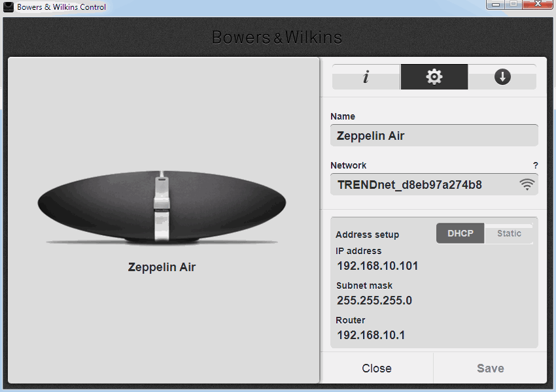Switch address setup to DHCP
556x392 pixels.
click(460, 233)
